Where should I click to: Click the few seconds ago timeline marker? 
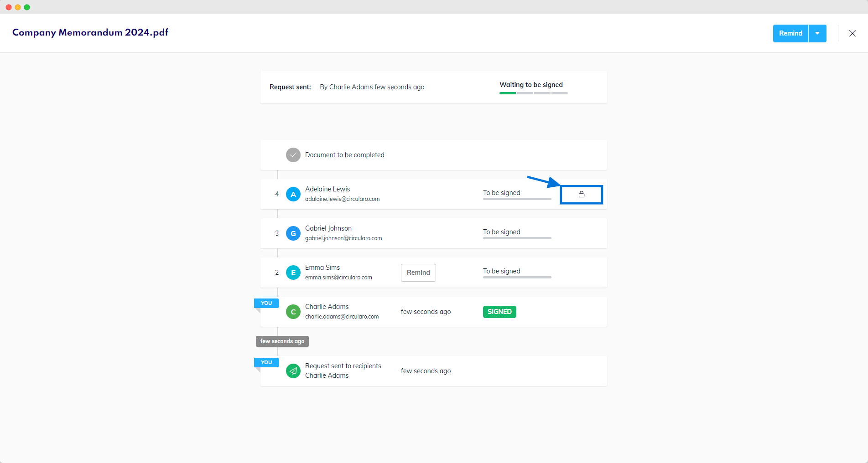tap(282, 341)
